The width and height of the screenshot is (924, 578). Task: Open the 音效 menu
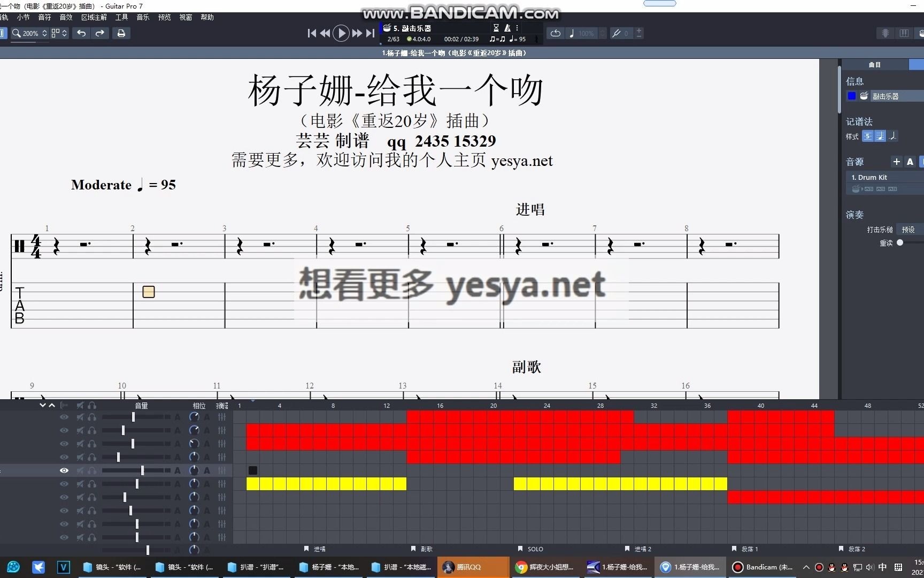[66, 17]
